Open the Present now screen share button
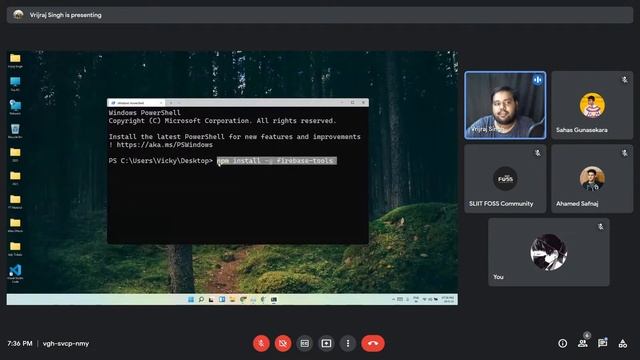This screenshot has height=360, width=640. [326, 343]
